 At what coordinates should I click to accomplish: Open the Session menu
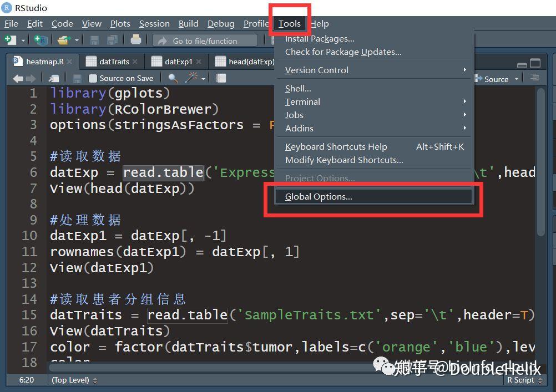pyautogui.click(x=154, y=23)
